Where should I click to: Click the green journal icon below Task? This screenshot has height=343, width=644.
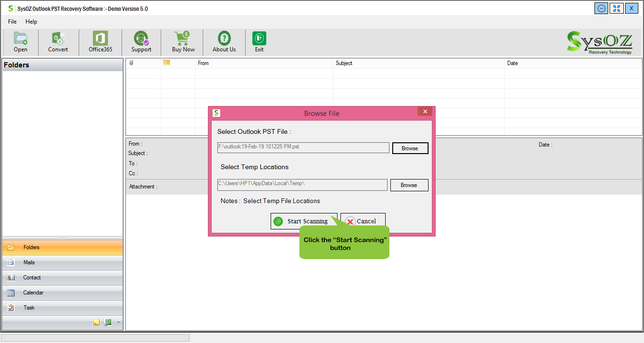[x=108, y=323]
